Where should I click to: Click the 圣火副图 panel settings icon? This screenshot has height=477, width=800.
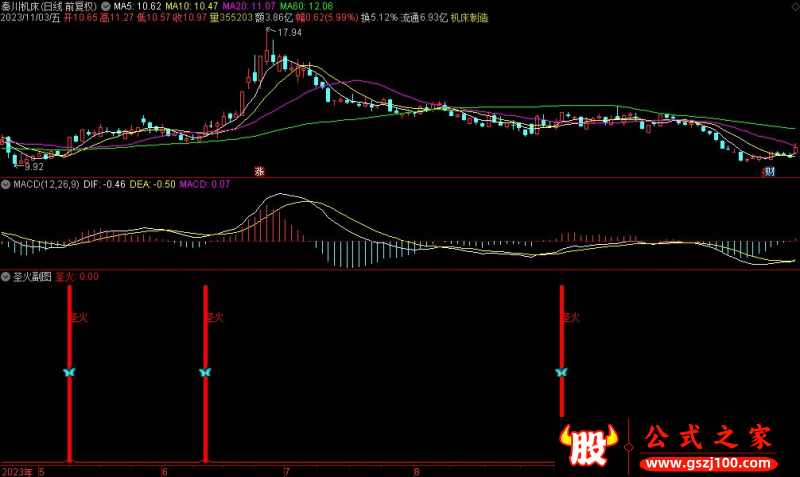point(6,276)
